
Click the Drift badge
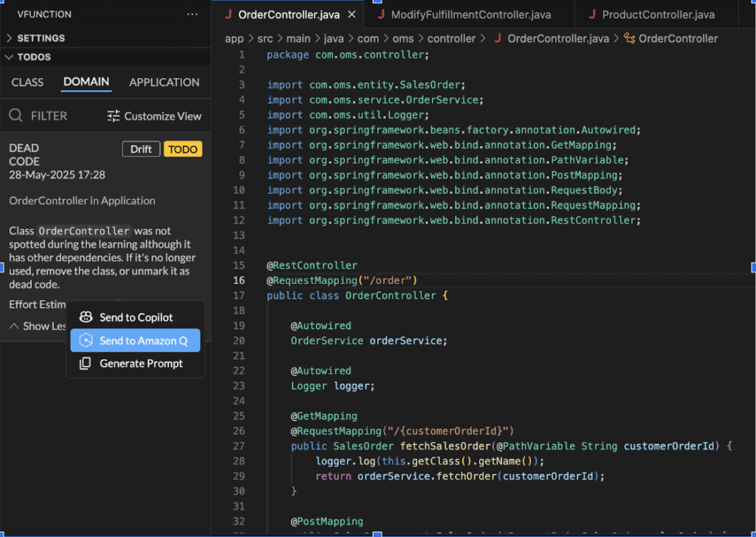tap(141, 149)
